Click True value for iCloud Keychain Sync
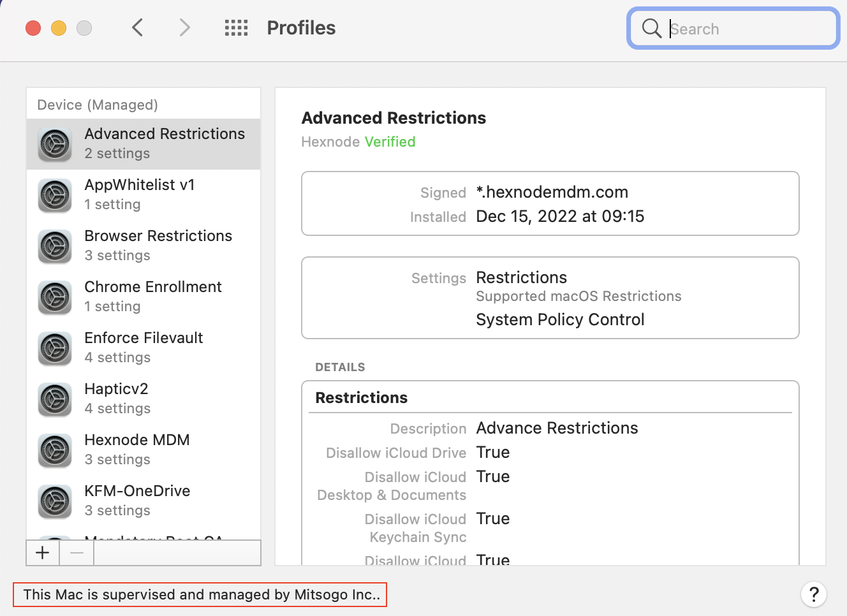Image resolution: width=847 pixels, height=616 pixels. pyautogui.click(x=493, y=518)
